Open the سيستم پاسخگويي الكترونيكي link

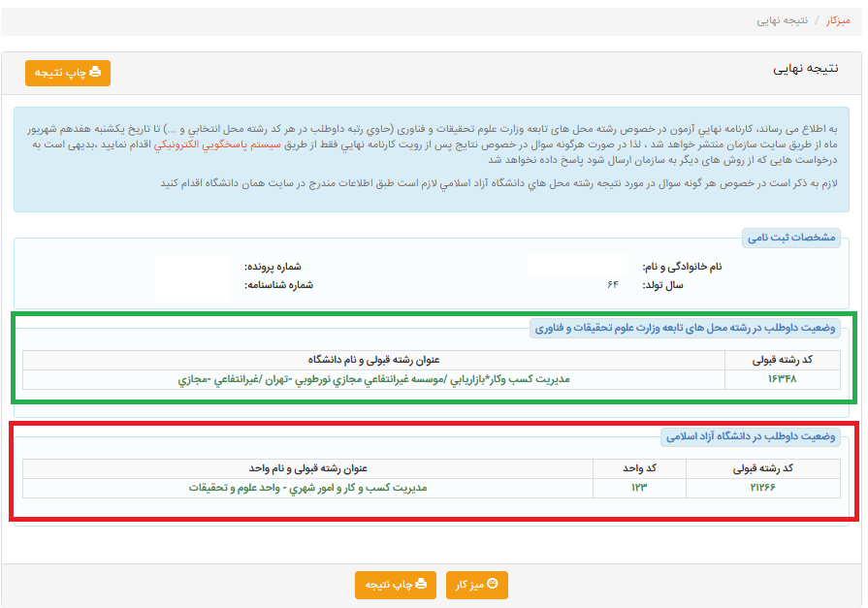pyautogui.click(x=217, y=144)
